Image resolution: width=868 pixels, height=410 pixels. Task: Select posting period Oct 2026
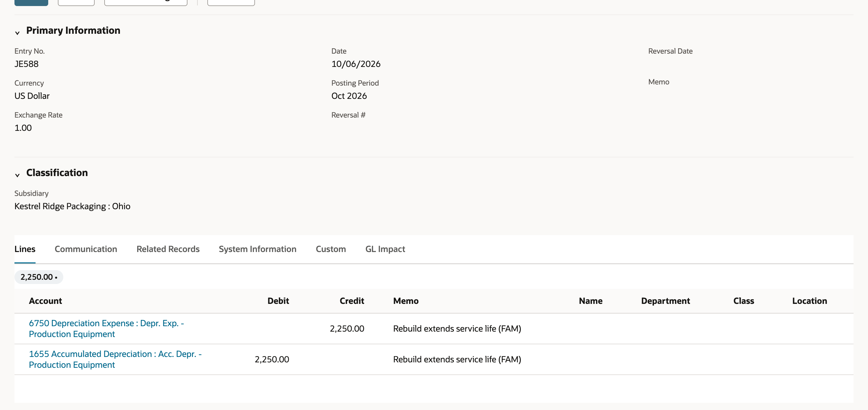click(349, 96)
